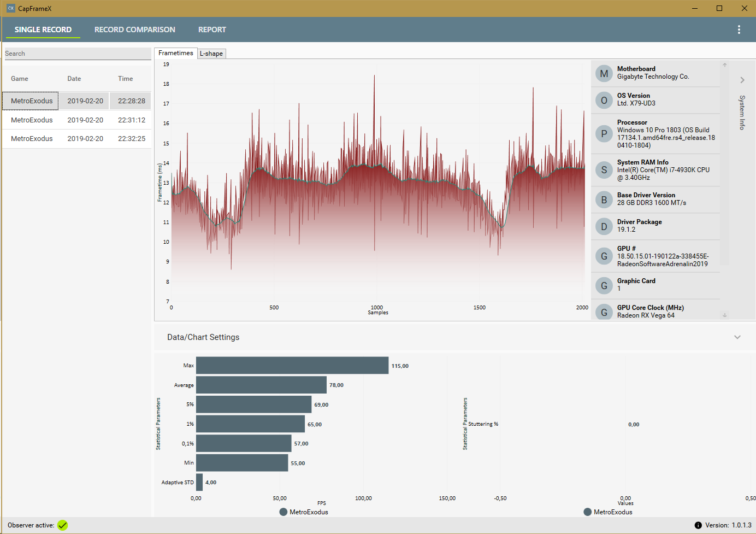756x534 pixels.
Task: Click the Stuttering % label
Action: (483, 424)
